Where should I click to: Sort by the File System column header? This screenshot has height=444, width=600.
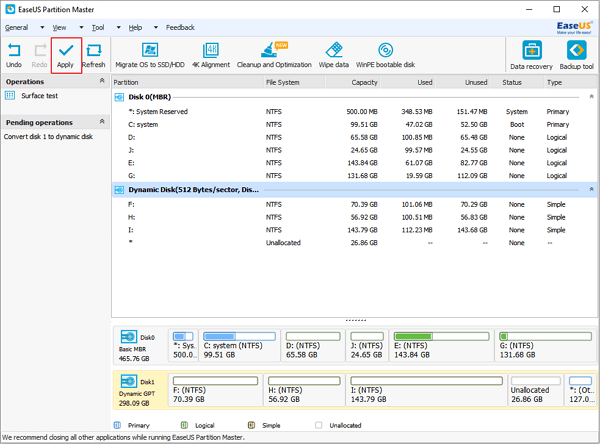(x=294, y=82)
